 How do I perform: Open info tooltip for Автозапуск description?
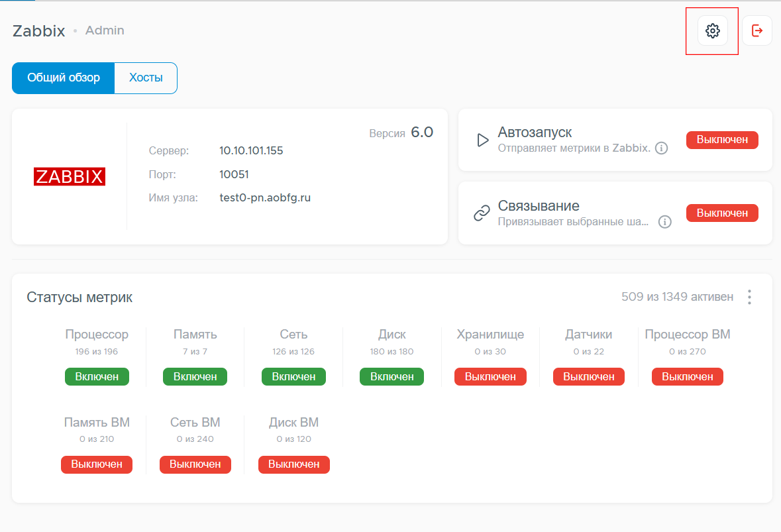662,148
